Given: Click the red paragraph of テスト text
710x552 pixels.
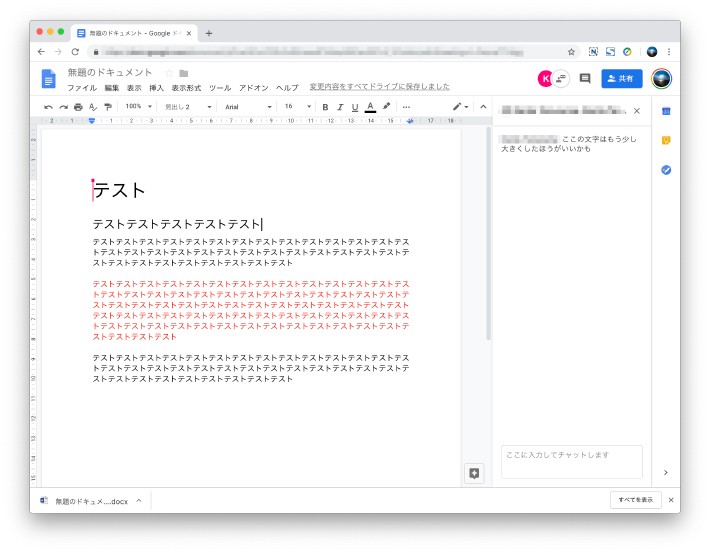Looking at the screenshot, I should [x=251, y=310].
